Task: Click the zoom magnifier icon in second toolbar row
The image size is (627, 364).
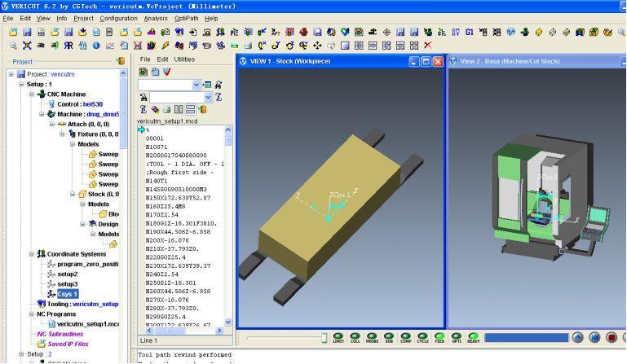Action: coord(13,46)
